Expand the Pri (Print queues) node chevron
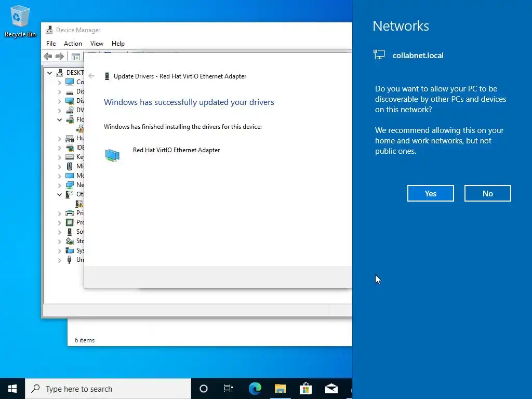 (59, 214)
